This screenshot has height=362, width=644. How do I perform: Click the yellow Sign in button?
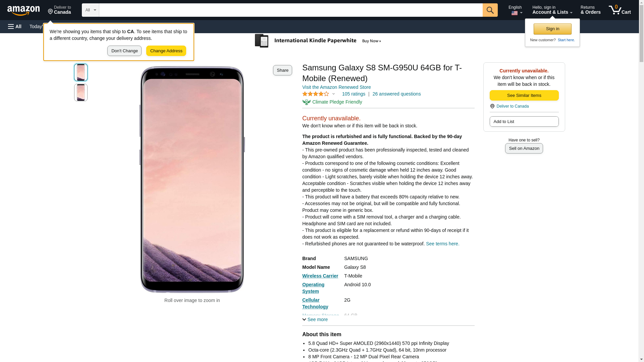[552, 29]
